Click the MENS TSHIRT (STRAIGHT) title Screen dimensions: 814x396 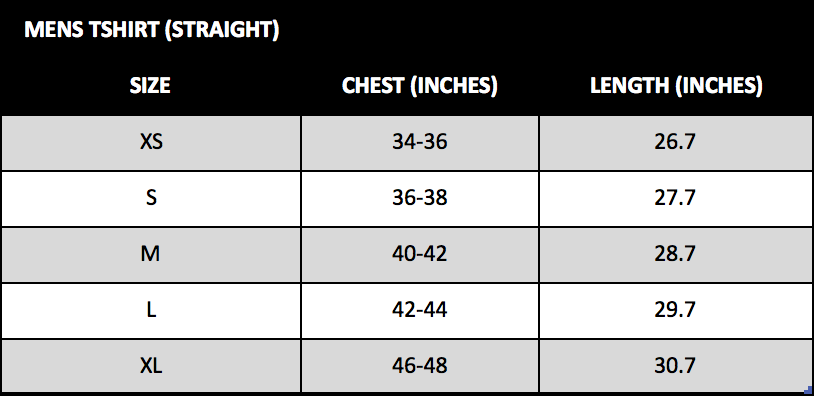click(152, 30)
